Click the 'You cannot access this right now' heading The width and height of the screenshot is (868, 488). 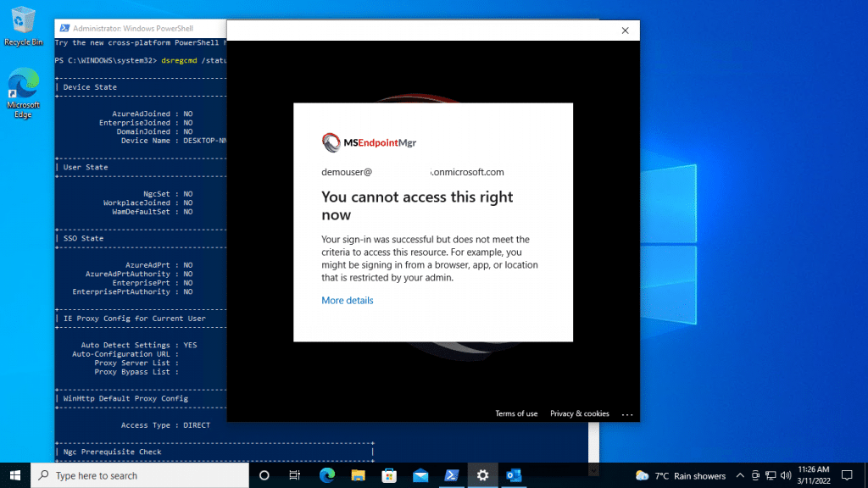click(x=417, y=206)
